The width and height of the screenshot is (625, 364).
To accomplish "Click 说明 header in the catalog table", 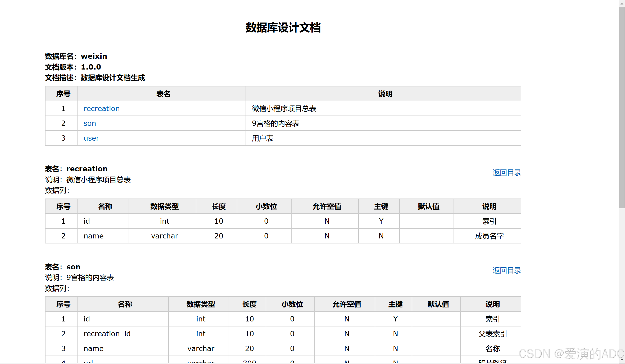I will click(x=385, y=94).
